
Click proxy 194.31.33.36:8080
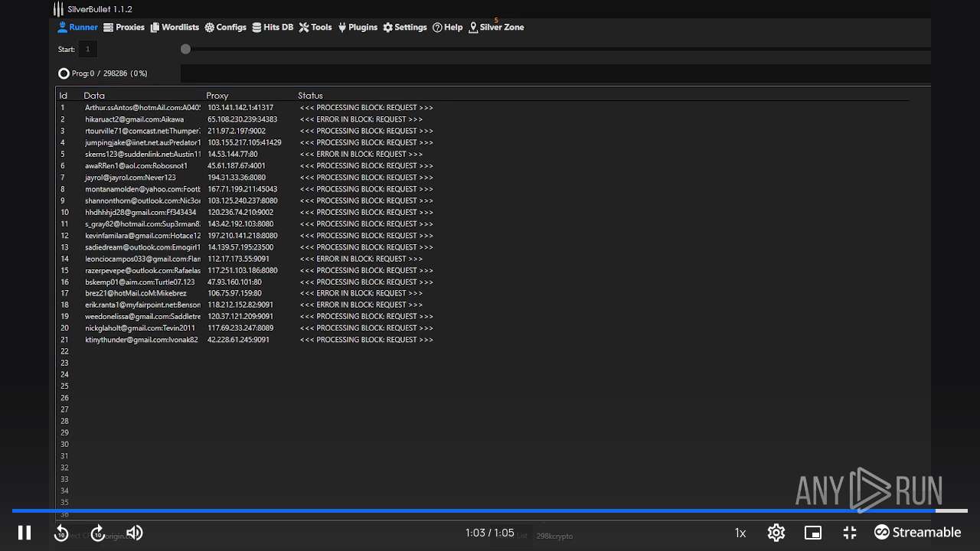click(237, 178)
